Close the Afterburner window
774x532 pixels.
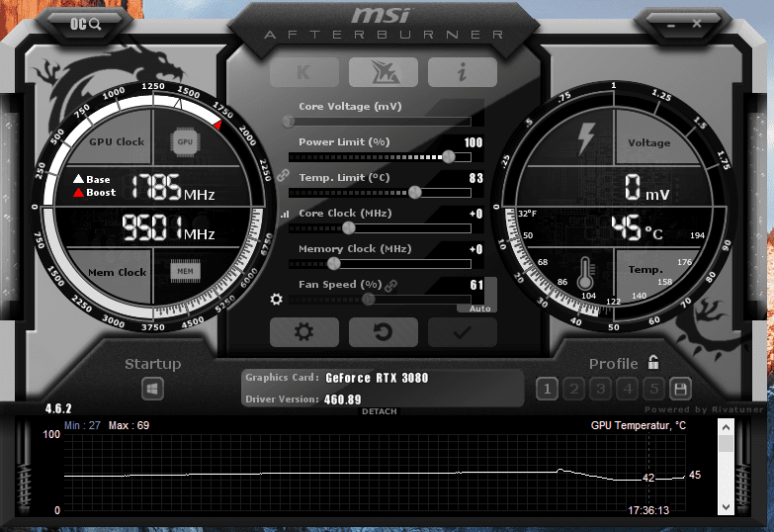[697, 23]
